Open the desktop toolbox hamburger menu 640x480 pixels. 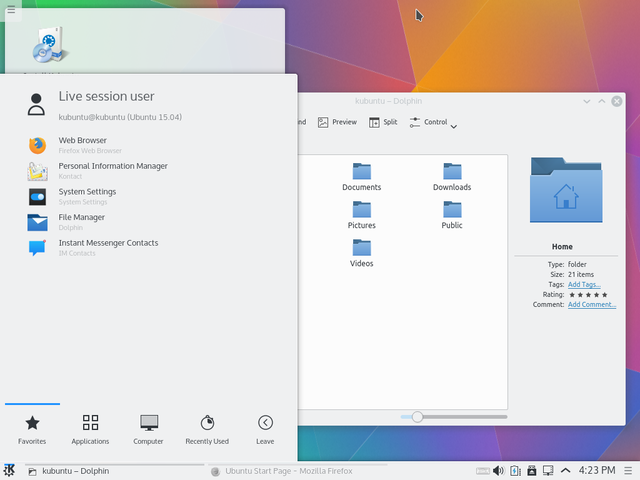(11, 10)
